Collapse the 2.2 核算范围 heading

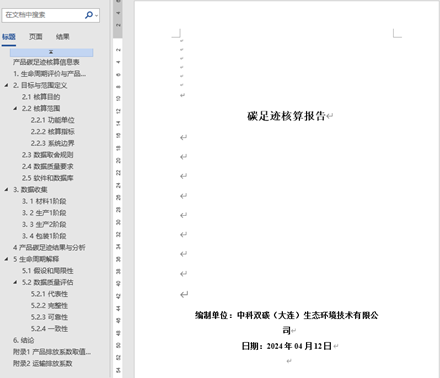point(15,108)
